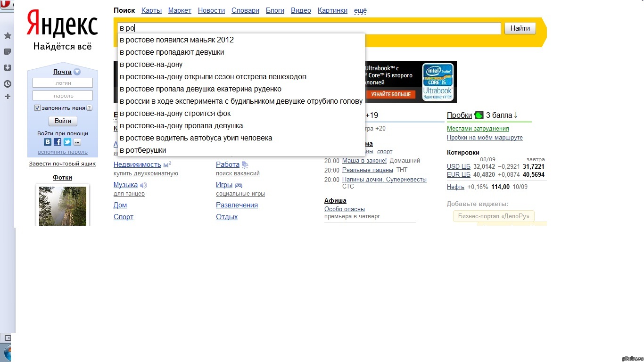Click the plus icon to add a sidebar panel
644x362 pixels.
(8, 97)
